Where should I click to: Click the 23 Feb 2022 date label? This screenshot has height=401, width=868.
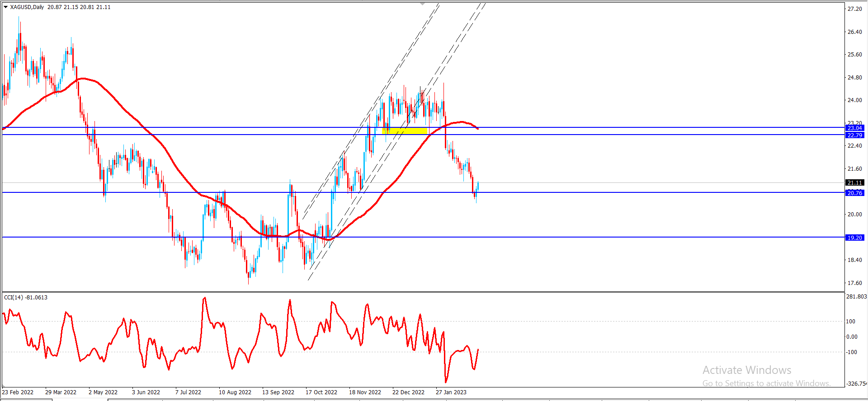point(18,392)
